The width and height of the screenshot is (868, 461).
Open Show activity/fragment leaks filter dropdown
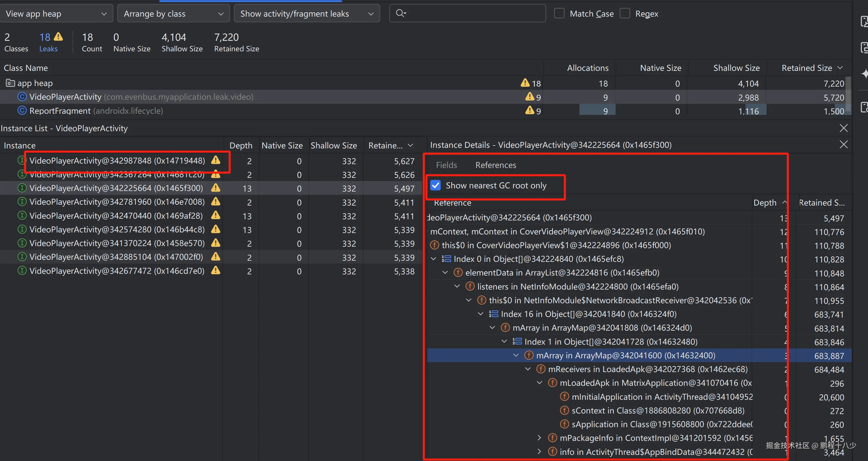(307, 13)
